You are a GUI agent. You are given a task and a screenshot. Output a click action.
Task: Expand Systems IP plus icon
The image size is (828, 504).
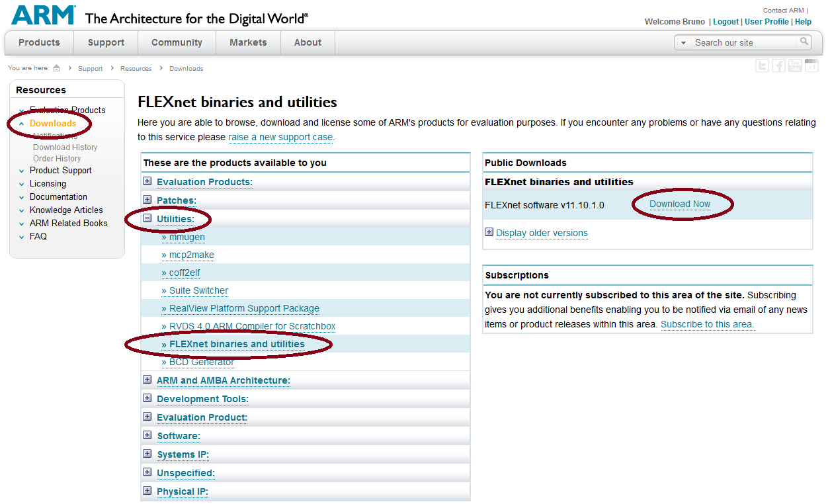click(147, 453)
